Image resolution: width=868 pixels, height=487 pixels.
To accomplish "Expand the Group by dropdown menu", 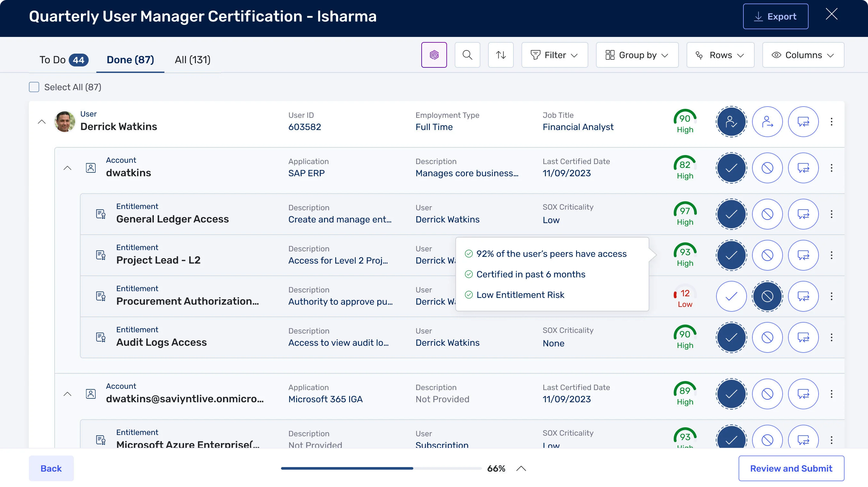I will click(637, 55).
